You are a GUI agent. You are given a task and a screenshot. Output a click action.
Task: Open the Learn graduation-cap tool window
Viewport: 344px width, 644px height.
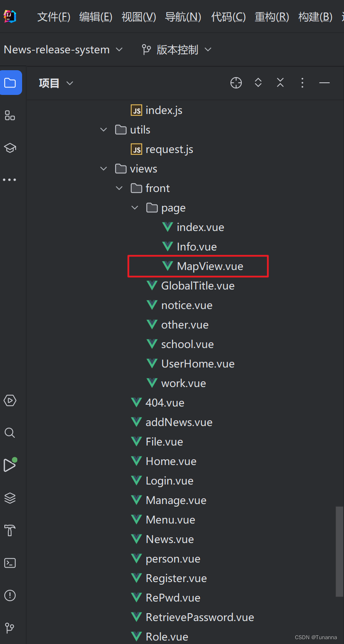10,148
